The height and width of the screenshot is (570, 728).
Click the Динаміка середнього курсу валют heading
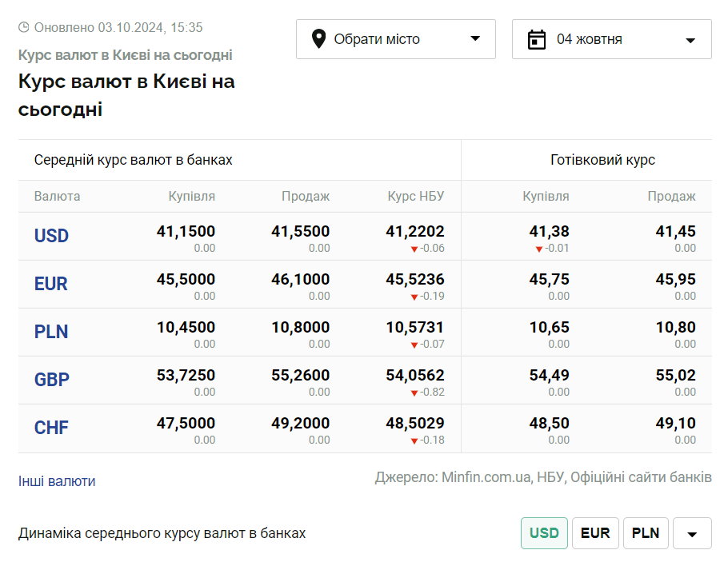(162, 533)
